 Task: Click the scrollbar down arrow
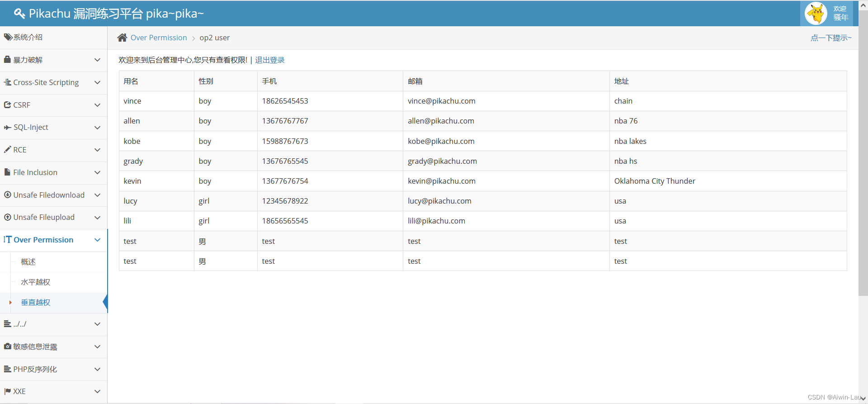click(x=863, y=399)
